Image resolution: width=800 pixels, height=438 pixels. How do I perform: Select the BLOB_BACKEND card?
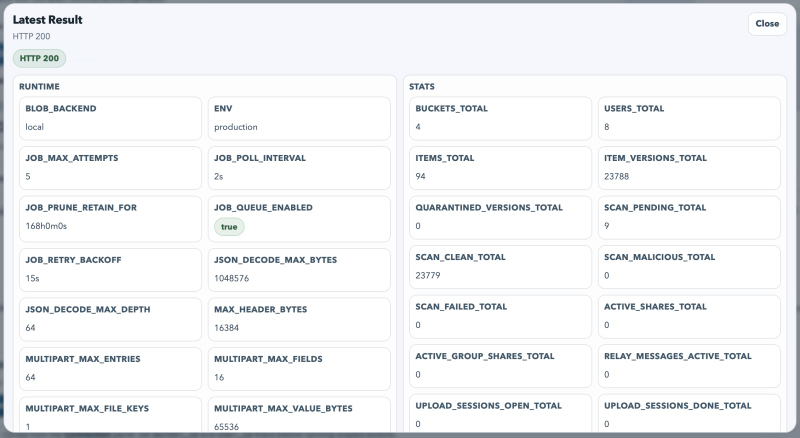point(110,118)
